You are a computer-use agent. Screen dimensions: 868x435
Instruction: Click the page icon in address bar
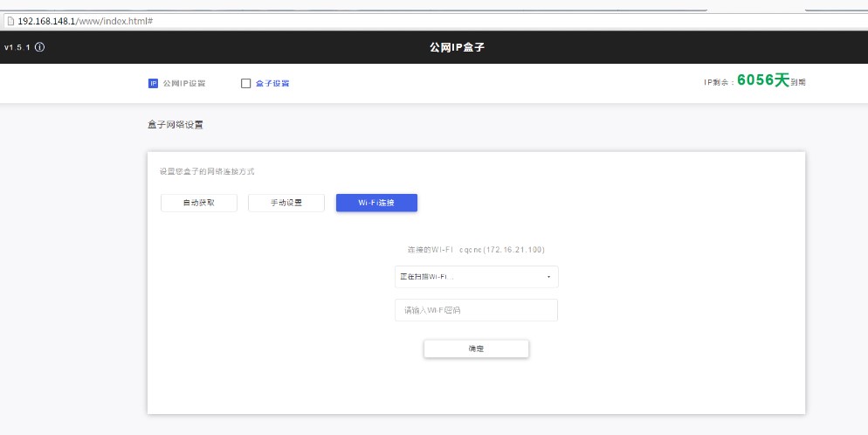click(x=10, y=19)
